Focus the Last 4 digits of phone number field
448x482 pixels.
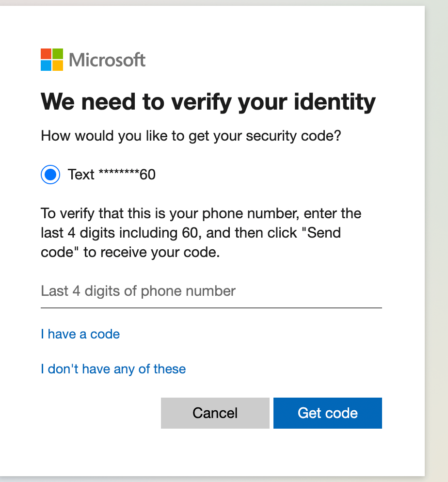pos(211,291)
